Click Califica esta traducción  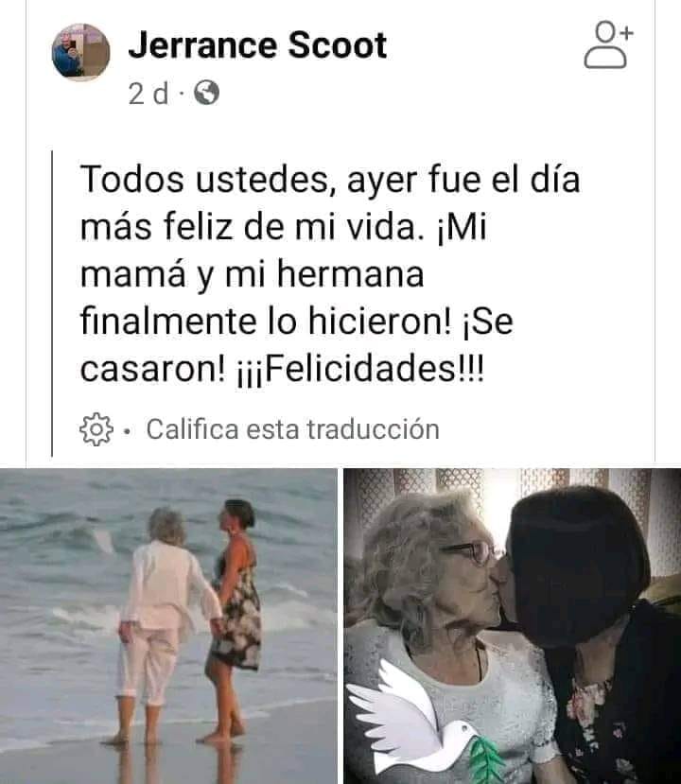click(293, 429)
